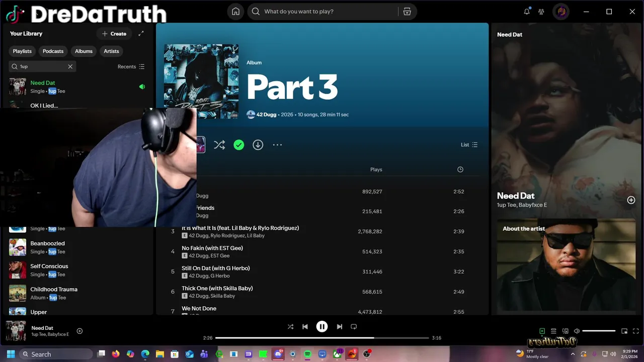This screenshot has height=362, width=644.
Task: Open the Browse icon in search bar
Action: tap(407, 12)
